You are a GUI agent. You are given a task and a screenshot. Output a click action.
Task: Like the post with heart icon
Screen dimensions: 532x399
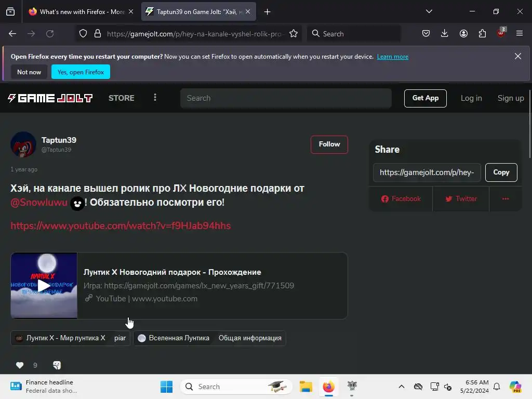pyautogui.click(x=20, y=365)
